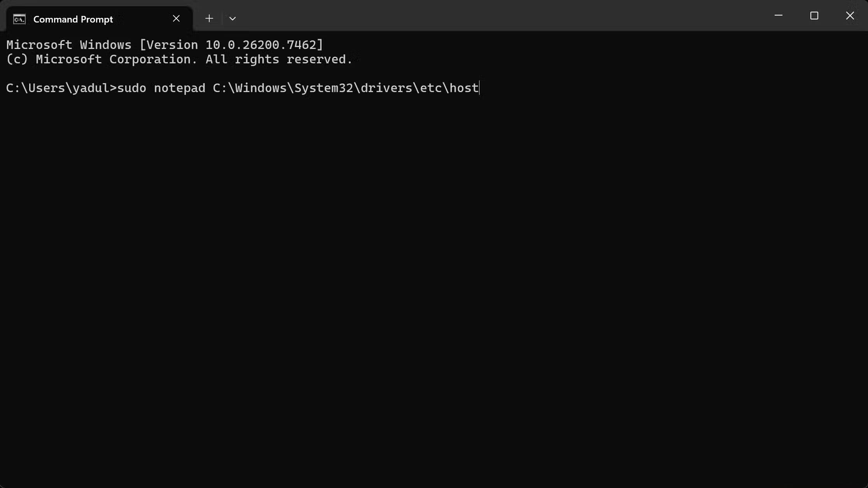This screenshot has width=868, height=488.
Task: Select the Command Prompt tab title
Action: 73,19
